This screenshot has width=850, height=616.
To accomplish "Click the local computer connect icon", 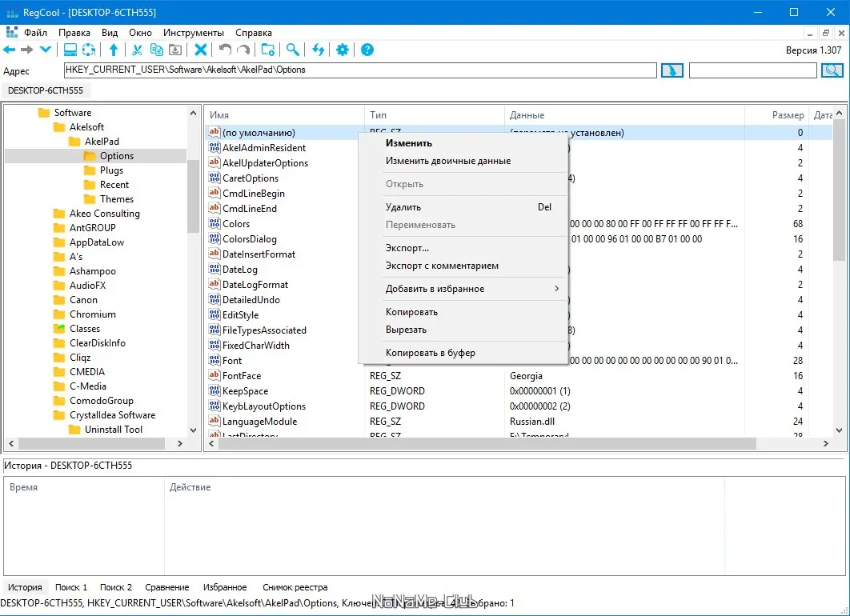I will [70, 50].
